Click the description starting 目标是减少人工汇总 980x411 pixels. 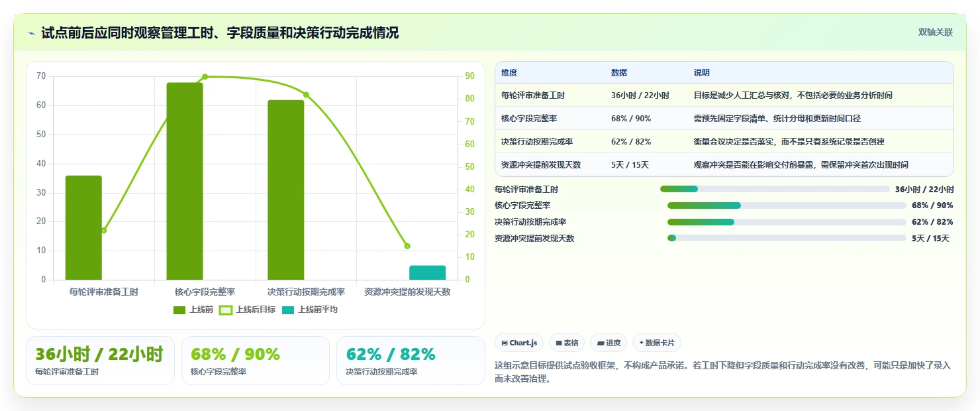(x=793, y=95)
